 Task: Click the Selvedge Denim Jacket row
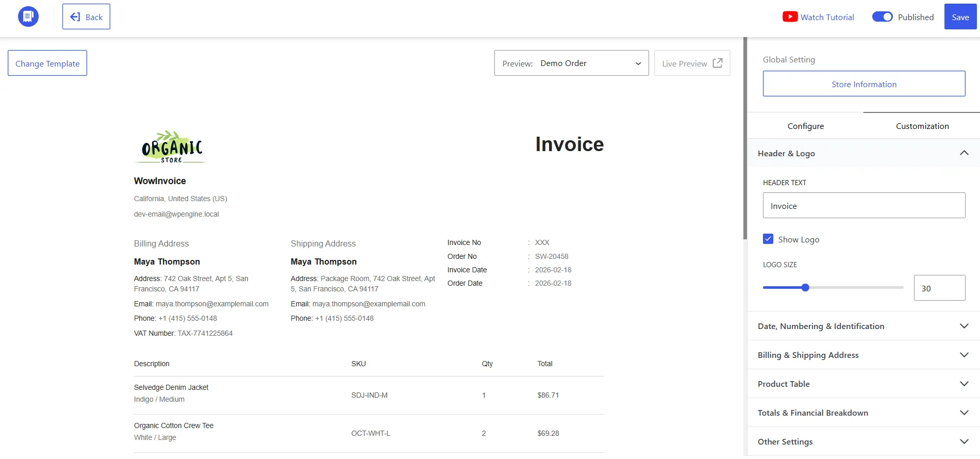point(369,396)
